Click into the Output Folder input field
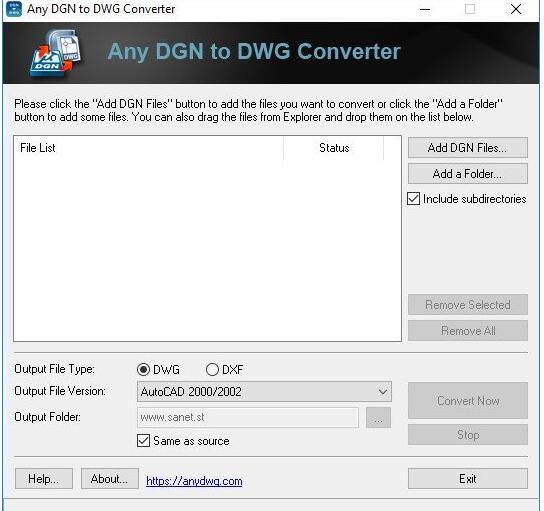Viewport: 544px width, 511px height. click(248, 417)
